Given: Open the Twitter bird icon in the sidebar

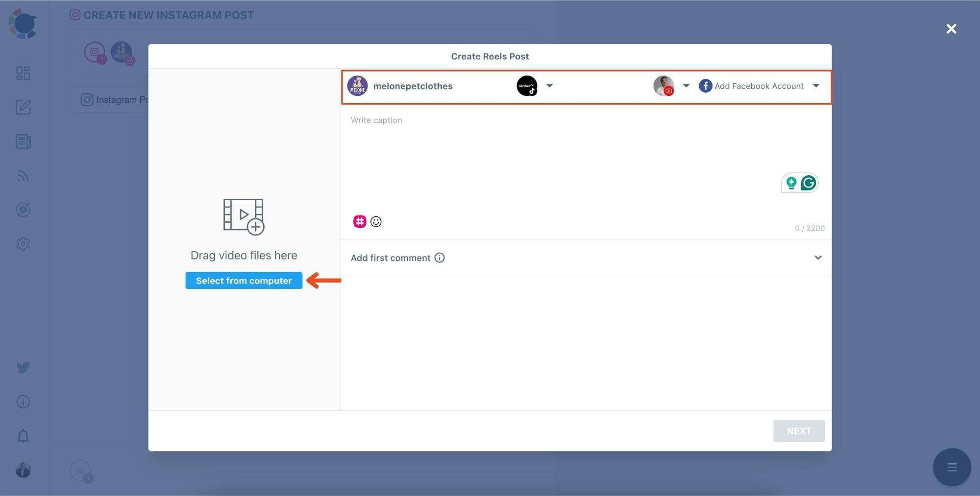Looking at the screenshot, I should [23, 367].
